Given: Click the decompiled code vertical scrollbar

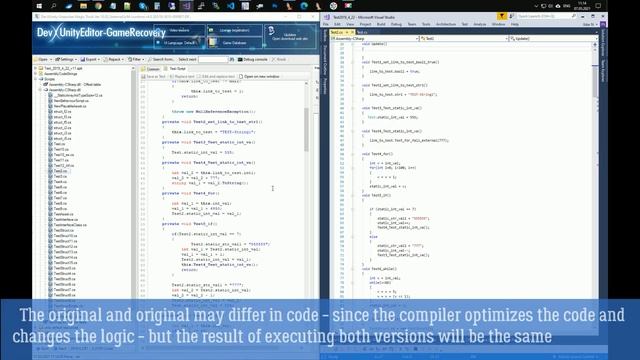Looking at the screenshot, I should pos(307,129).
